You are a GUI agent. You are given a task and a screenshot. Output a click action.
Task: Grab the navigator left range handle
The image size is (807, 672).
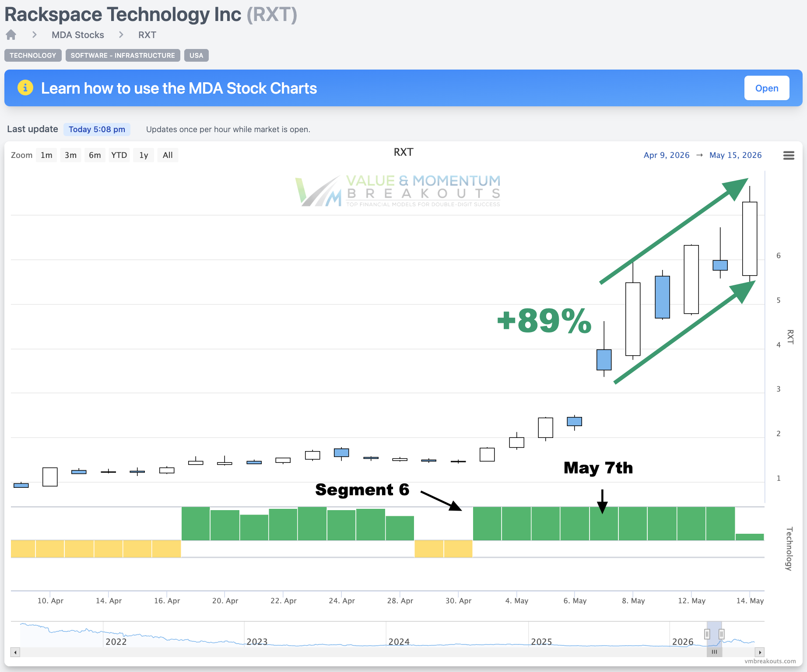pos(707,634)
